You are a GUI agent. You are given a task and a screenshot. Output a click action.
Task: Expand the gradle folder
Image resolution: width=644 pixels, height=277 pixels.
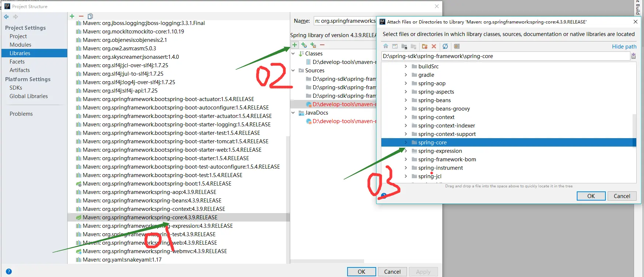[x=406, y=75]
